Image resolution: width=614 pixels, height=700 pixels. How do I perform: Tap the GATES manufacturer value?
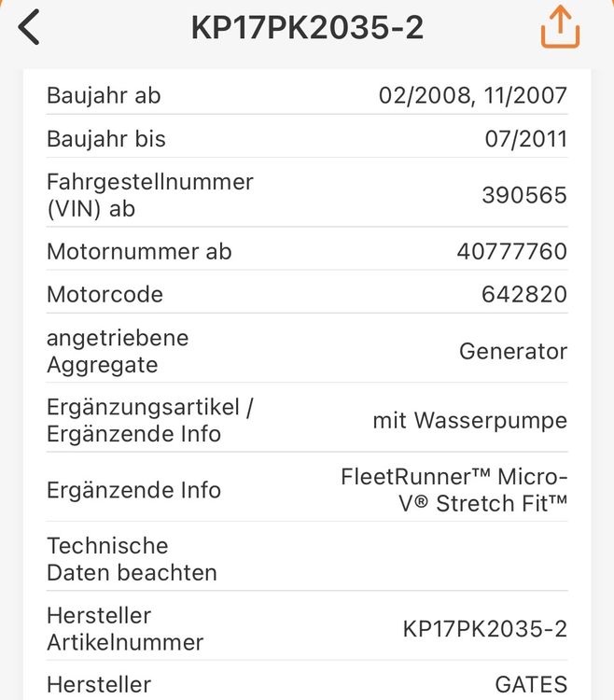(531, 684)
